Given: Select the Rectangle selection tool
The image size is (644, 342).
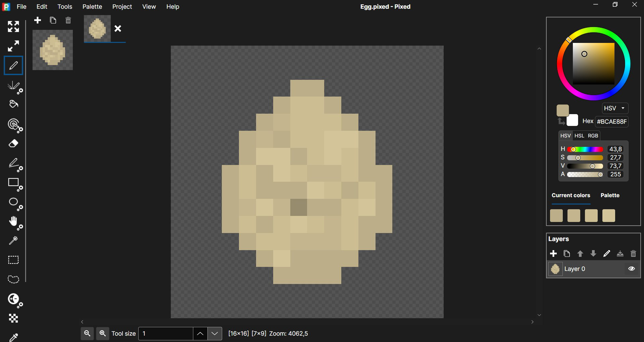Looking at the screenshot, I should [x=13, y=260].
